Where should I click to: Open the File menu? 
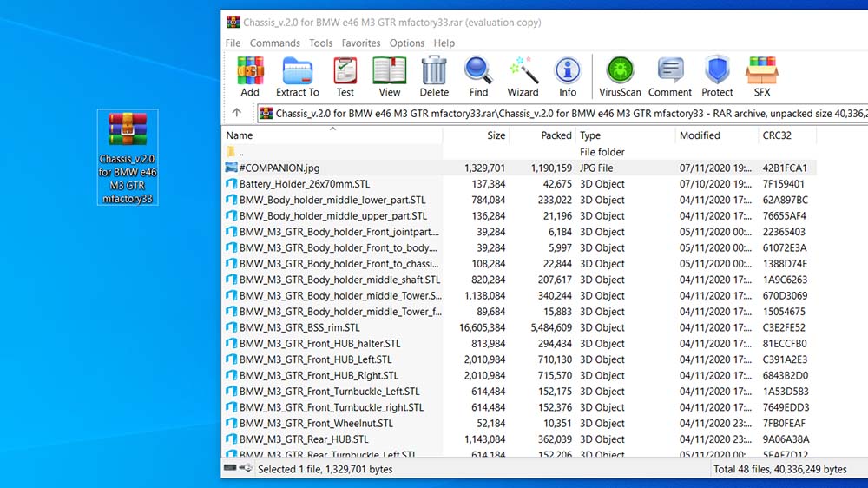(233, 43)
